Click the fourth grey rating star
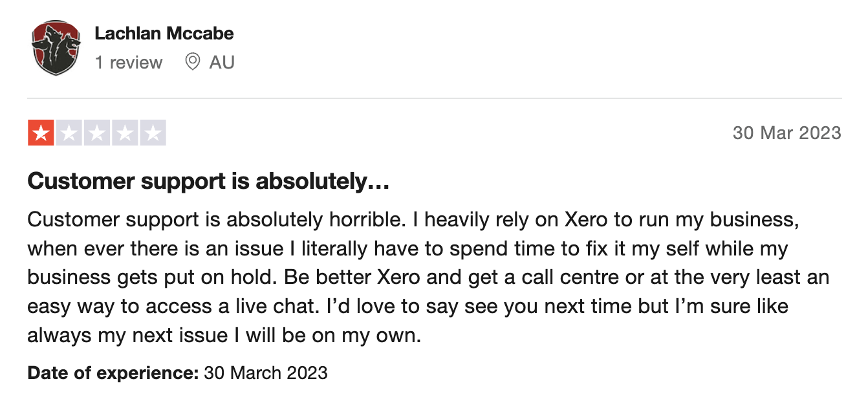Image resolution: width=868 pixels, height=401 pixels. coord(124,133)
